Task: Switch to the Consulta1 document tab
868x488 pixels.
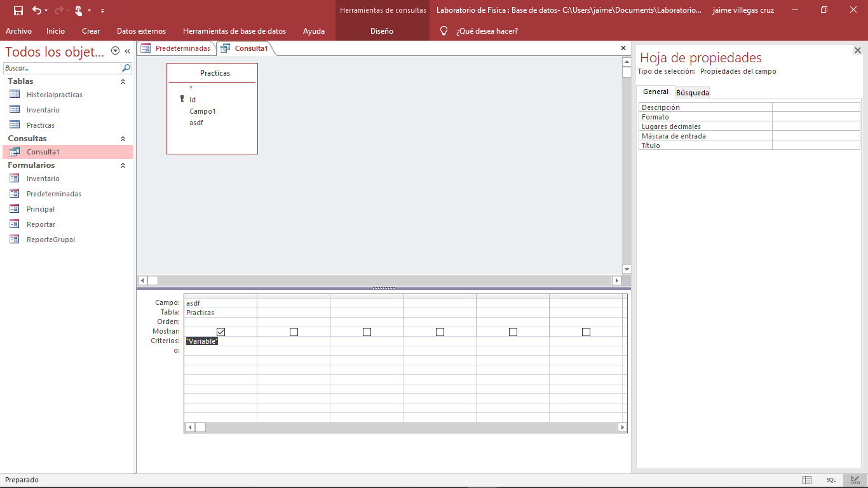Action: point(245,48)
